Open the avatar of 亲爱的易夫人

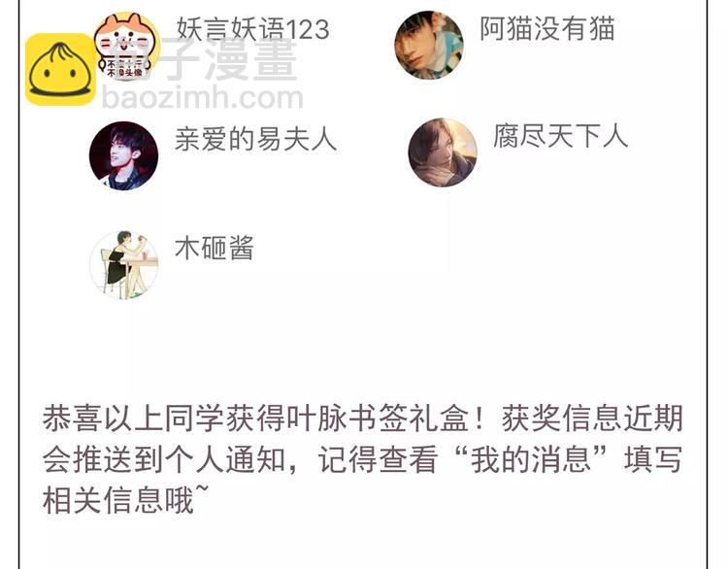123,156
